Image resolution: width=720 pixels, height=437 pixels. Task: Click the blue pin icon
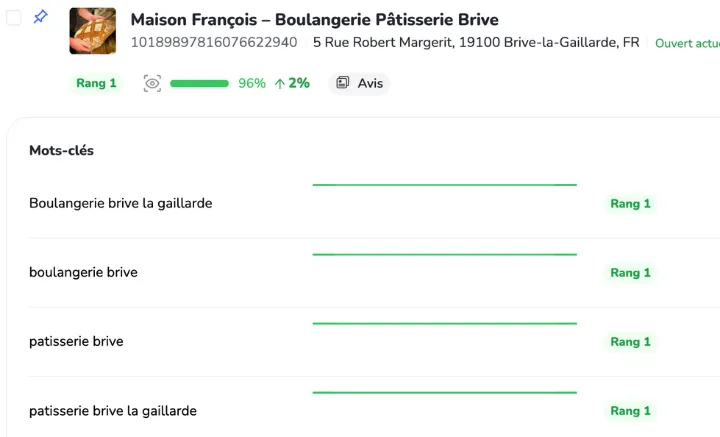click(40, 18)
